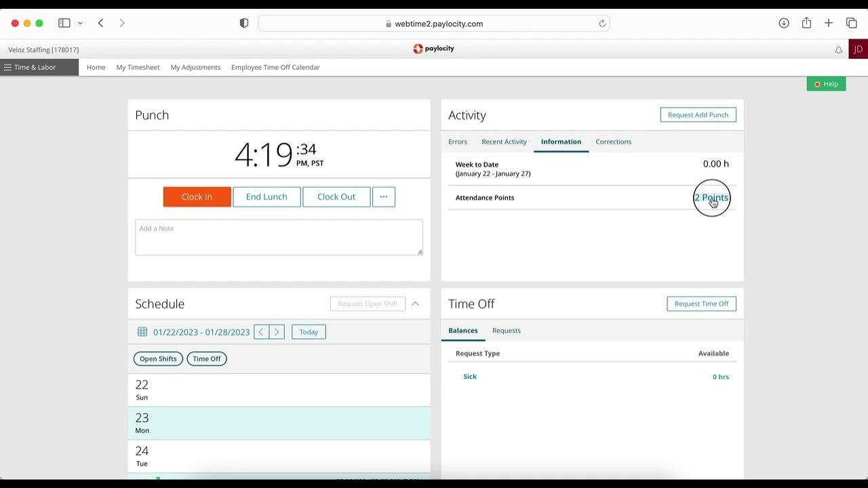Screen dimensions: 868x488
Task: Open the Safari downloads icon
Action: pos(784,23)
